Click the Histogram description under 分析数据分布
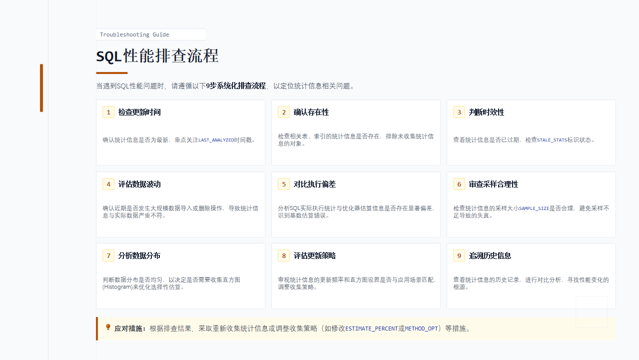The height and width of the screenshot is (360, 639). pos(171,283)
